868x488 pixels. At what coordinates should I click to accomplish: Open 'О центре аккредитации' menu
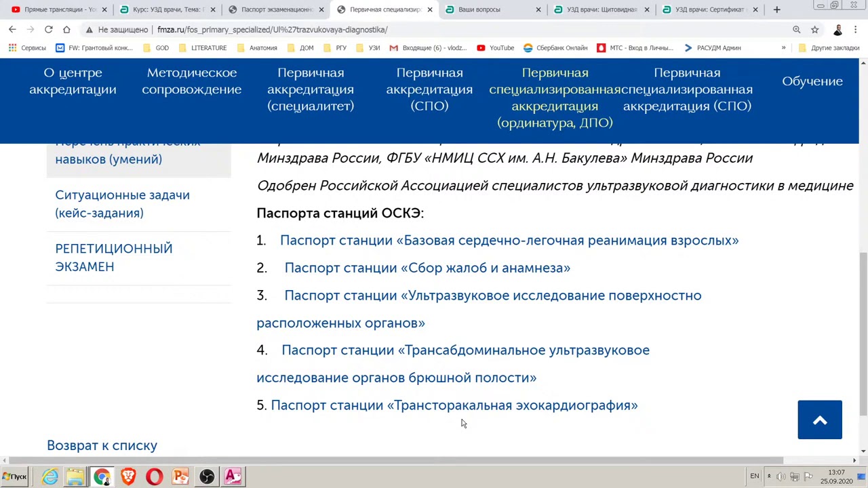pyautogui.click(x=73, y=81)
